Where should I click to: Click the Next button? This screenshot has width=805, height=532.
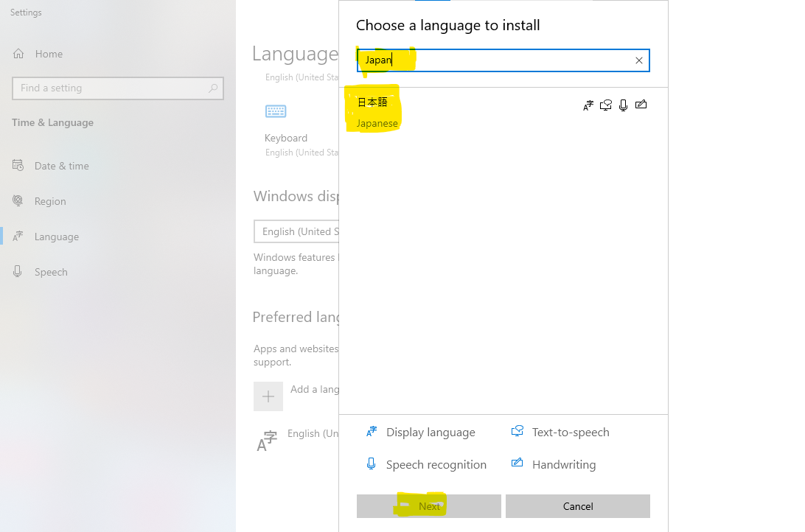click(x=429, y=506)
